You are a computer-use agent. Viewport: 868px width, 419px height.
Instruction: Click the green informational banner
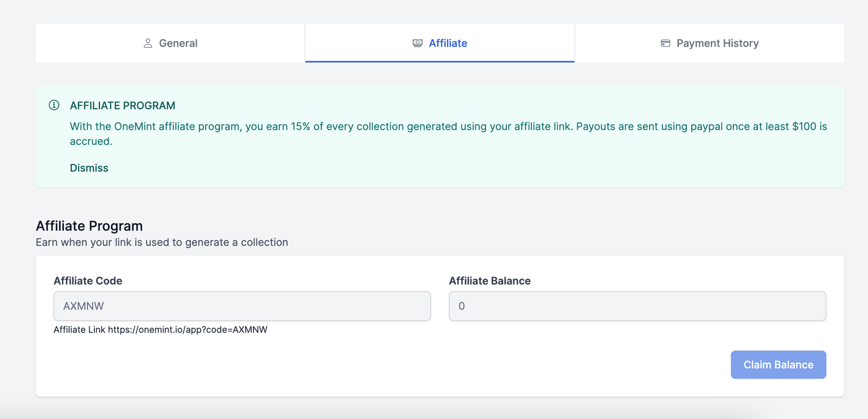[434, 137]
